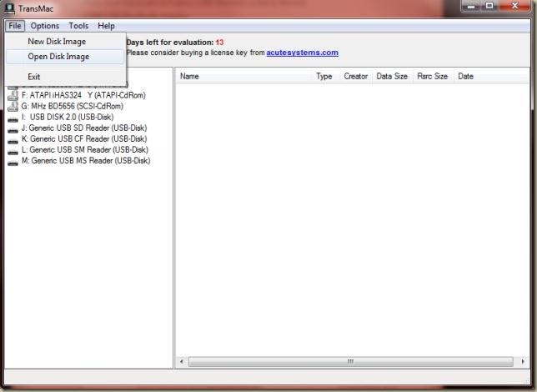The width and height of the screenshot is (537, 392).
Task: Select J: Generic USB SD Reader entry
Action: 84,128
